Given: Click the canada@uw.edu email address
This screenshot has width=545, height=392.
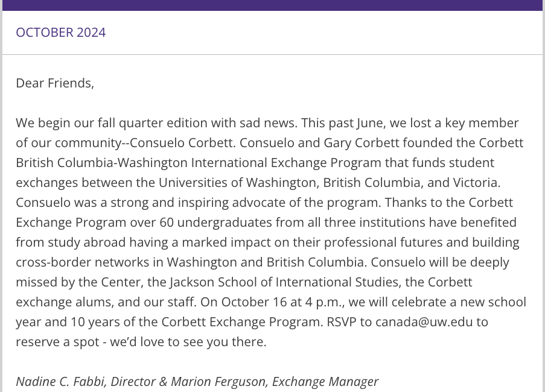Looking at the screenshot, I should (x=424, y=322).
